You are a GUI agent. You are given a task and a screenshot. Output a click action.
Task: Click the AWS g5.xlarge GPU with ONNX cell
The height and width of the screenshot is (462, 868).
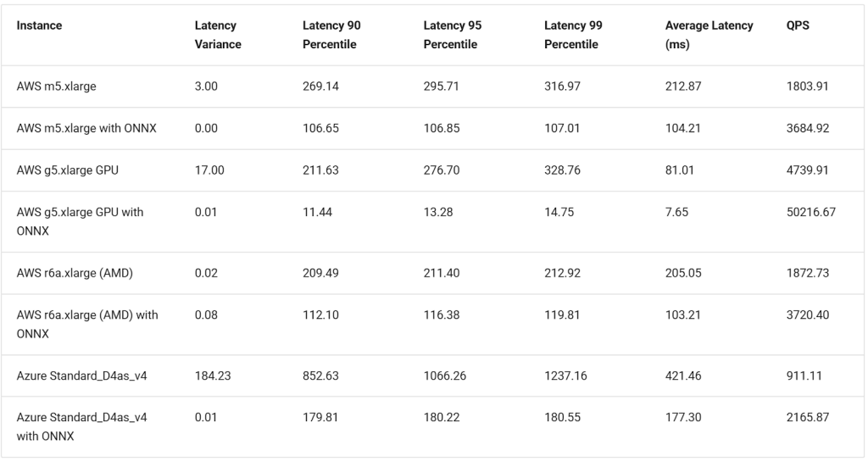81,221
